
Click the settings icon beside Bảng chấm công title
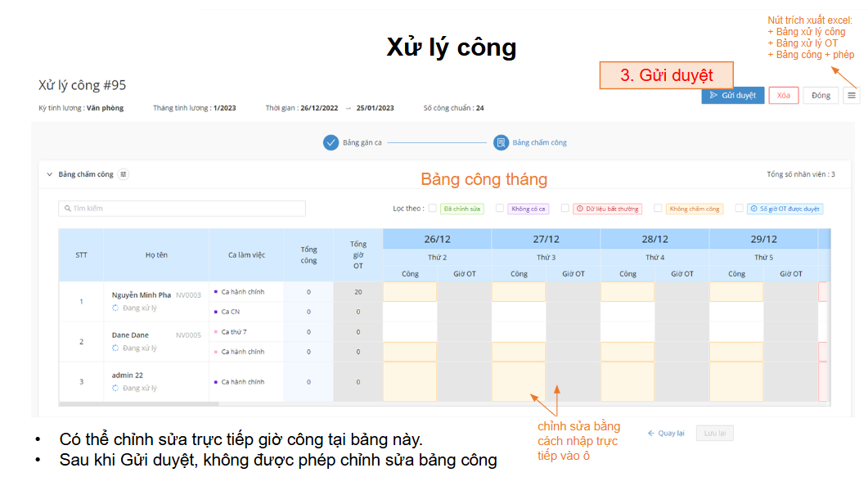(x=124, y=174)
